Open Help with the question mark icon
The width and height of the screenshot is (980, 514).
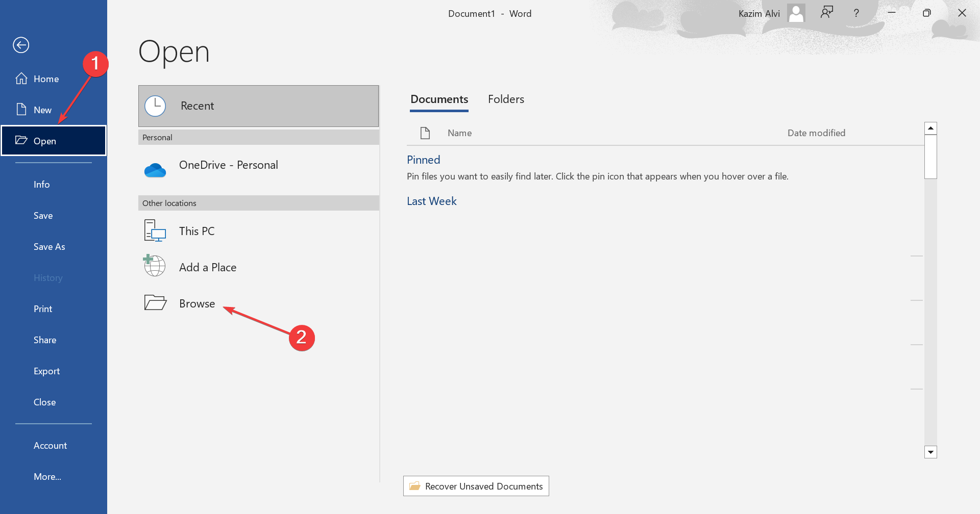[856, 13]
